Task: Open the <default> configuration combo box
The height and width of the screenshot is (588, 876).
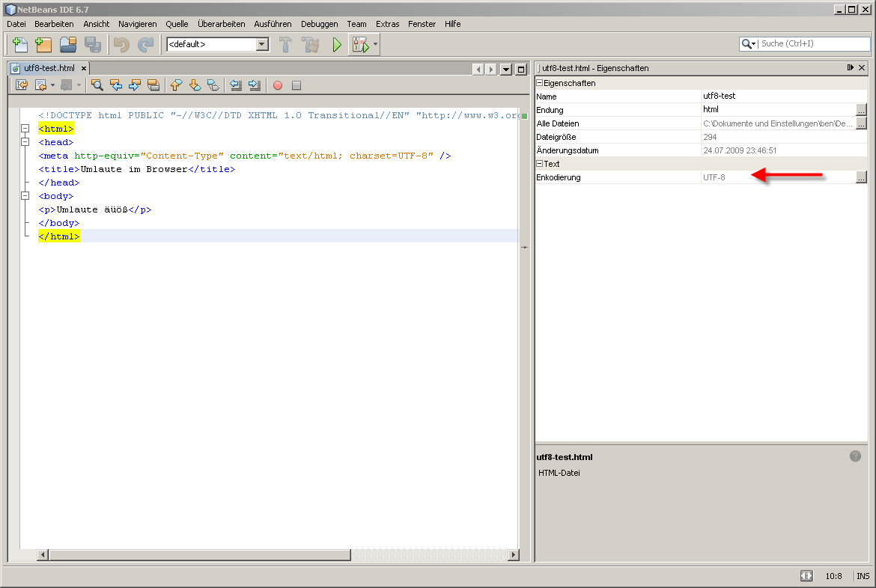Action: click(x=217, y=44)
